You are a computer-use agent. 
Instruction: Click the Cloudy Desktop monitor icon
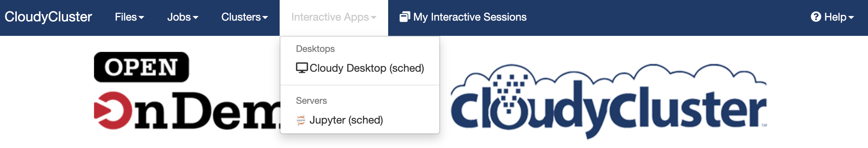click(302, 68)
